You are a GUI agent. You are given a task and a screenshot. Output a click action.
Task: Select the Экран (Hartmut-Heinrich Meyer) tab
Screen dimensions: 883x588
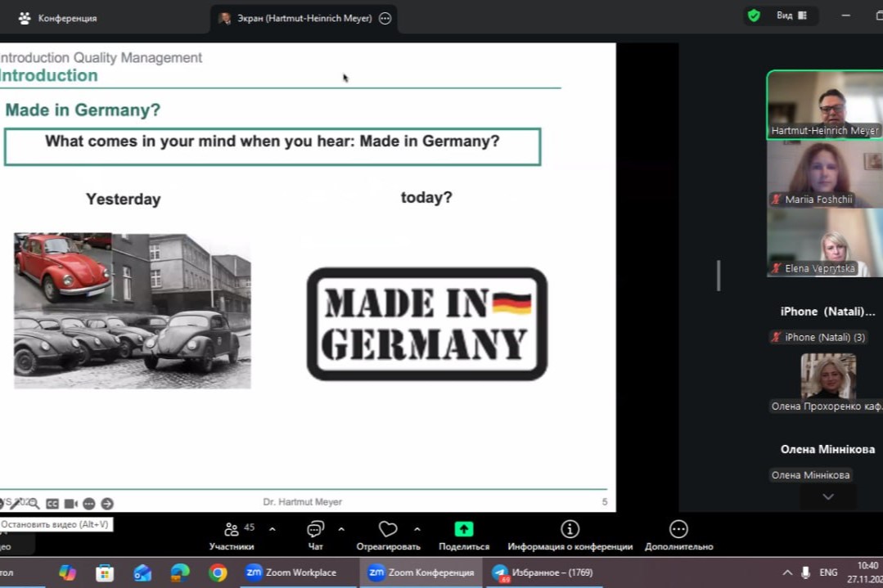coord(295,18)
